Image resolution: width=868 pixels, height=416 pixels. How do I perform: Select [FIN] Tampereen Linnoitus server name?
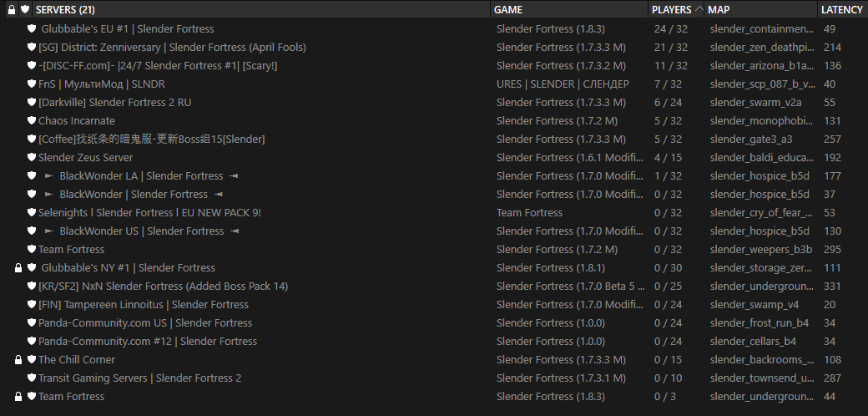144,304
